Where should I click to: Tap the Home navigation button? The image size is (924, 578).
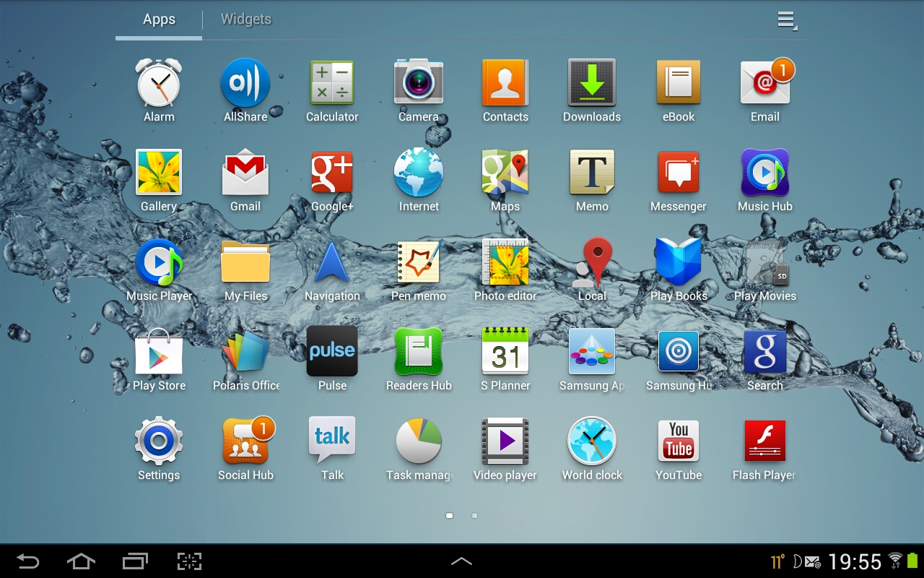[81, 561]
